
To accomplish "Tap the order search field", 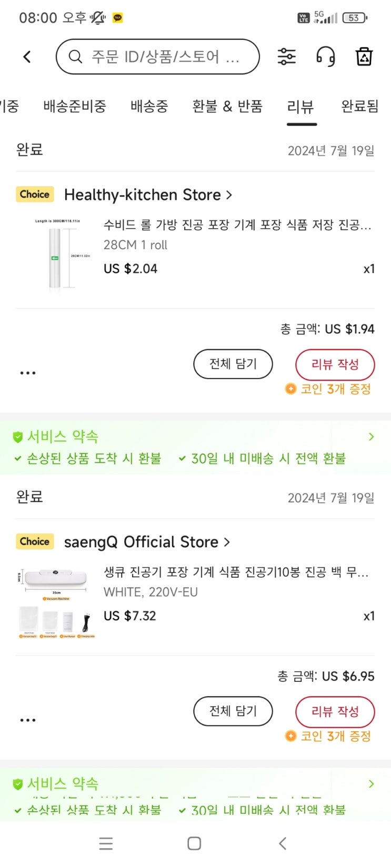I will (x=158, y=57).
